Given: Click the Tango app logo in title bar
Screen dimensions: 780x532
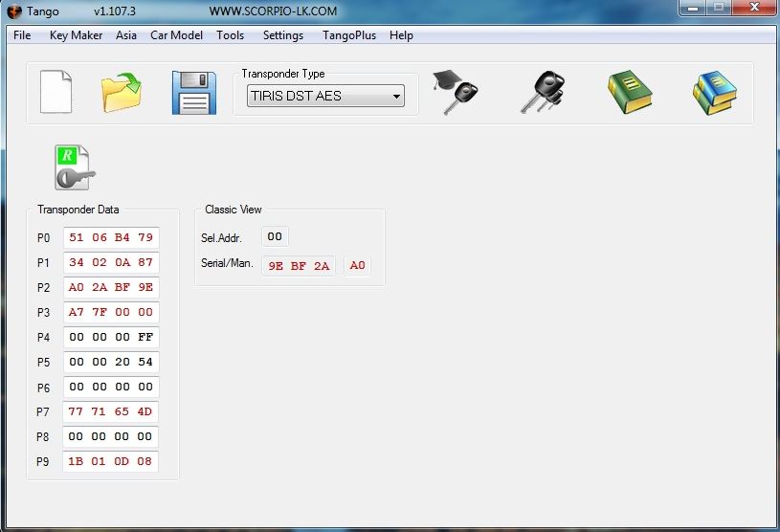Looking at the screenshot, I should pyautogui.click(x=14, y=11).
